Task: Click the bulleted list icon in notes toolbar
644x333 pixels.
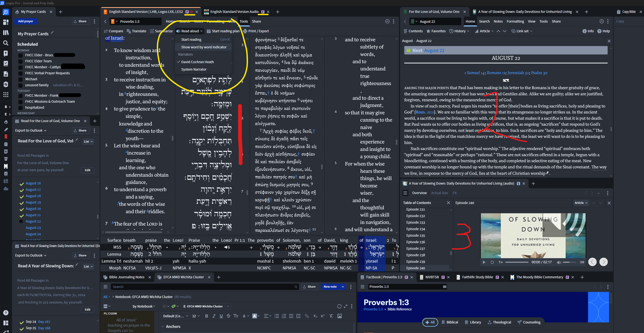Action: (276, 316)
